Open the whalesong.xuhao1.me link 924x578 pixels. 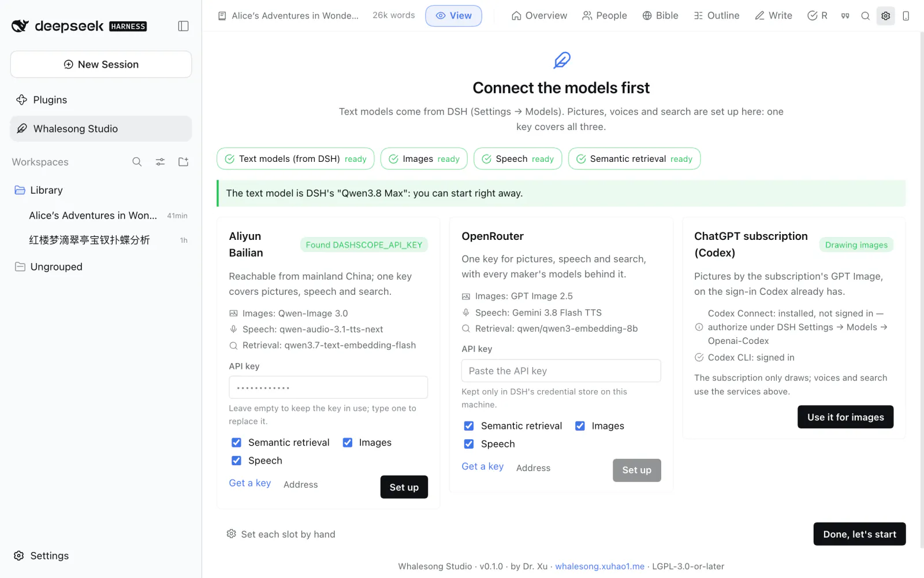coord(599,566)
